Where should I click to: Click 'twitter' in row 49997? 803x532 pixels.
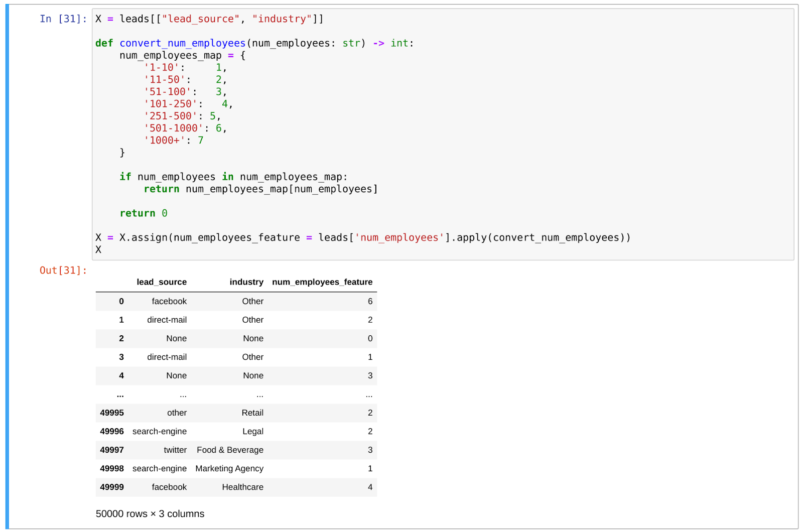[x=175, y=450]
